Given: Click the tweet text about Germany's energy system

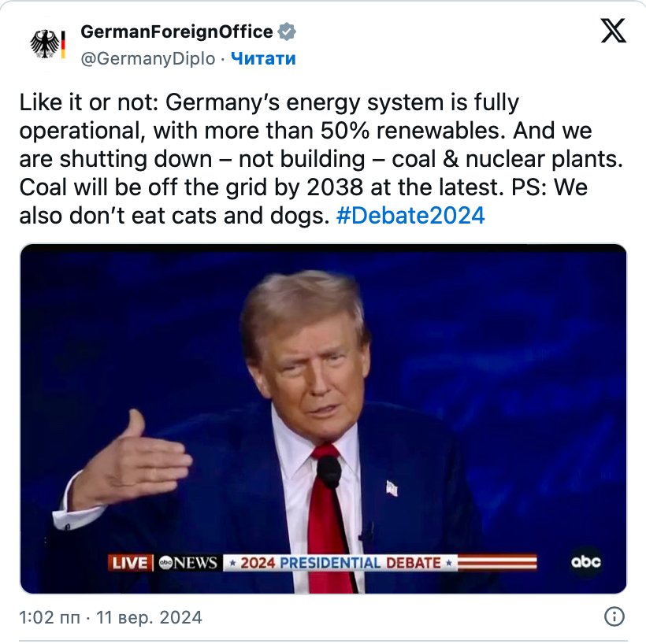Looking at the screenshot, I should 315,159.
